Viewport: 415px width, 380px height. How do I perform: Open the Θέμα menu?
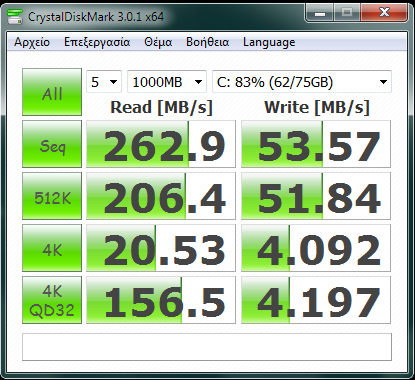(x=158, y=42)
